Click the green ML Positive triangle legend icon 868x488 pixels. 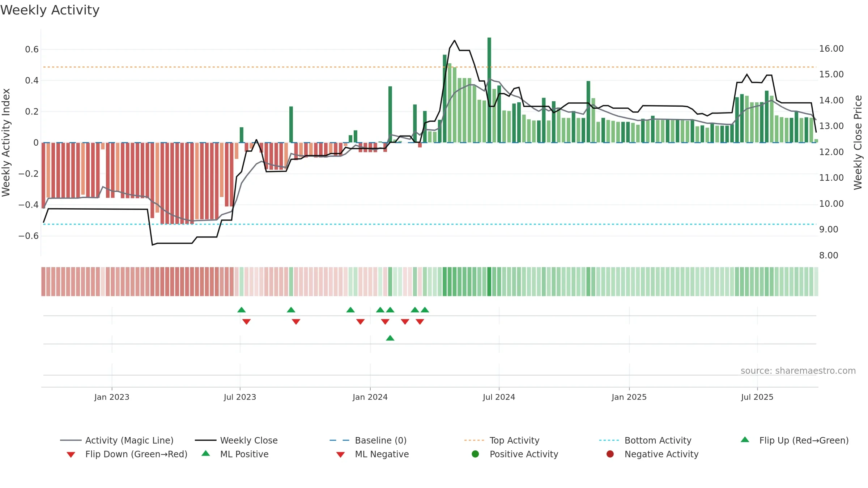(206, 453)
